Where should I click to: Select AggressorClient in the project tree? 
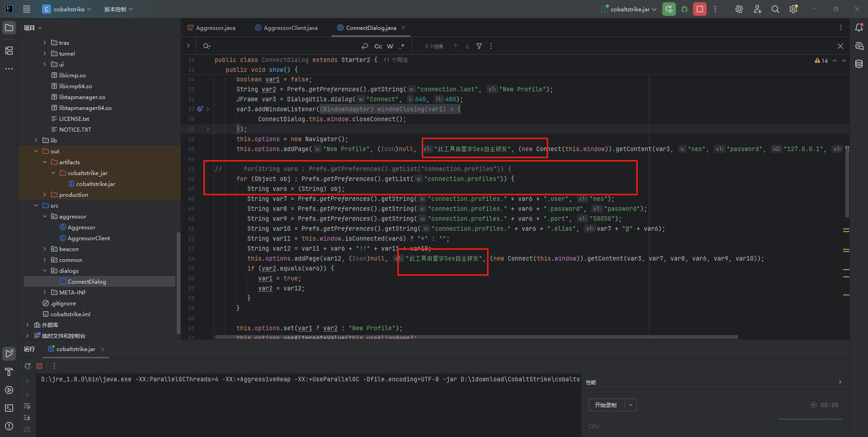[x=89, y=238]
